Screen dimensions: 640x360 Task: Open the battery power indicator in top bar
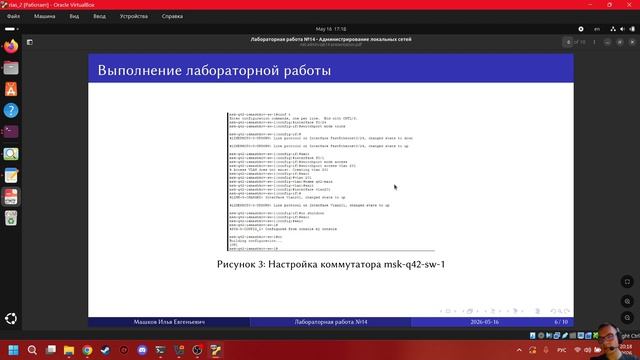tap(632, 29)
